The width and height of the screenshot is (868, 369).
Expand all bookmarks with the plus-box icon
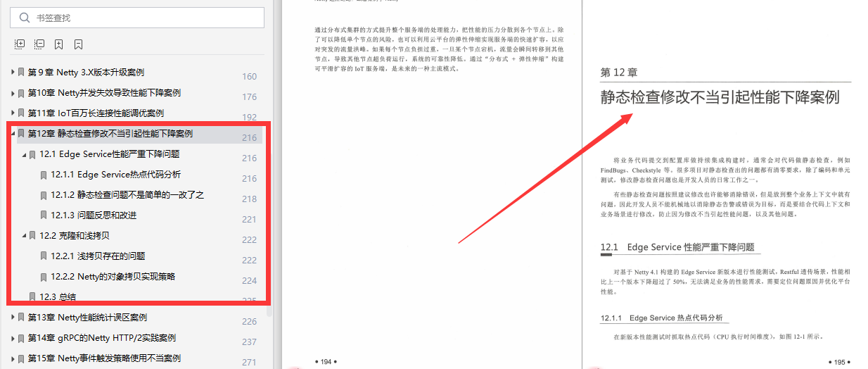coord(20,44)
